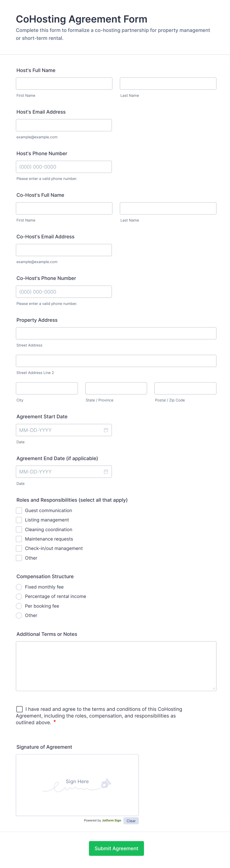Tick the Check-in/out management checkbox
This screenshot has width=230, height=868.
coord(19,548)
